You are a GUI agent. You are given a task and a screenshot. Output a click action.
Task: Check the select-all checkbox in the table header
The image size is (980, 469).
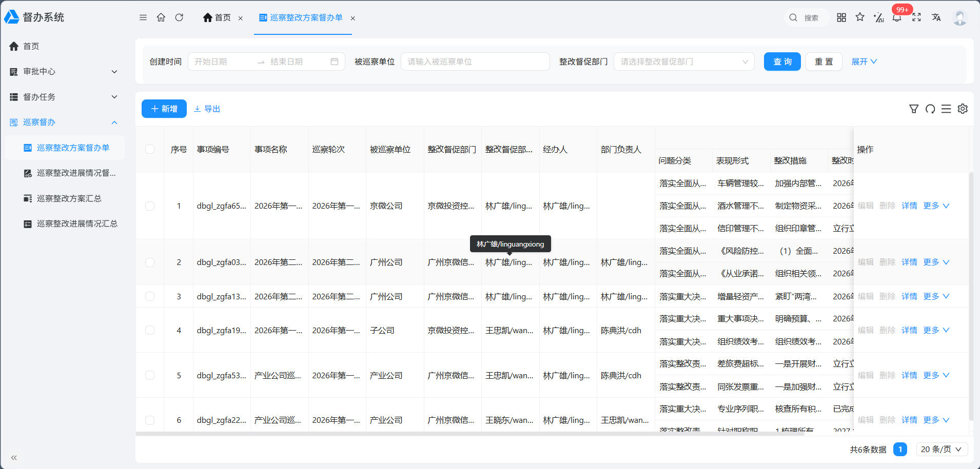[150, 149]
